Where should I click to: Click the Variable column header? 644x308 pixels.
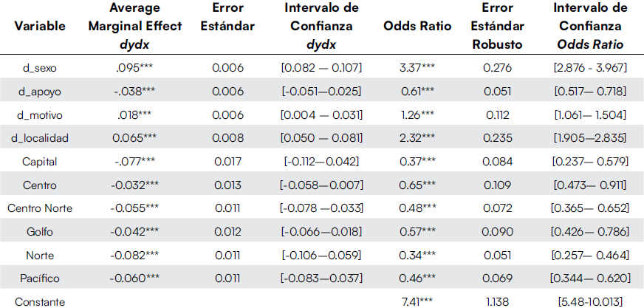click(x=40, y=26)
